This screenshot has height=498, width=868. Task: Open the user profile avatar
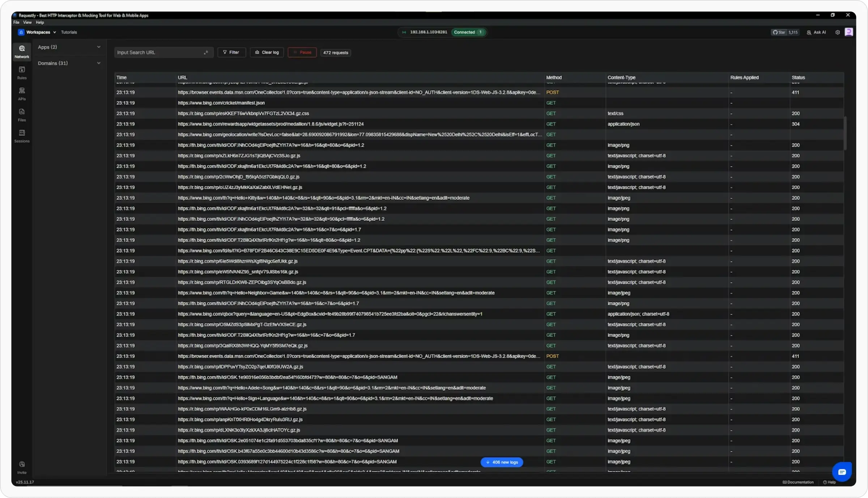click(x=849, y=32)
